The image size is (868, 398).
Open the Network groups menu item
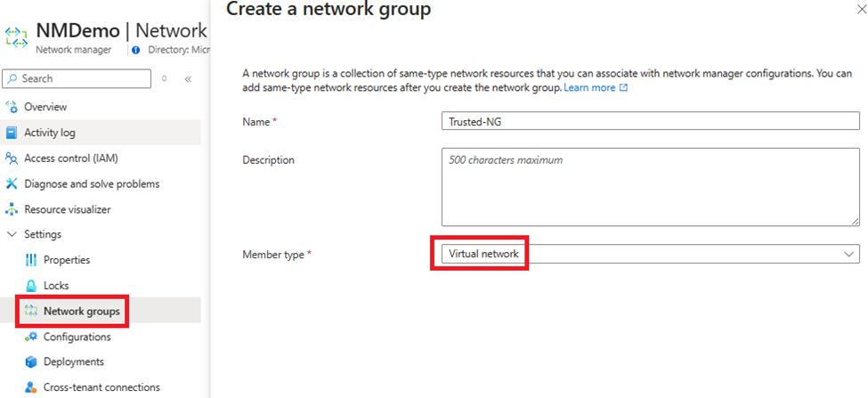(81, 312)
